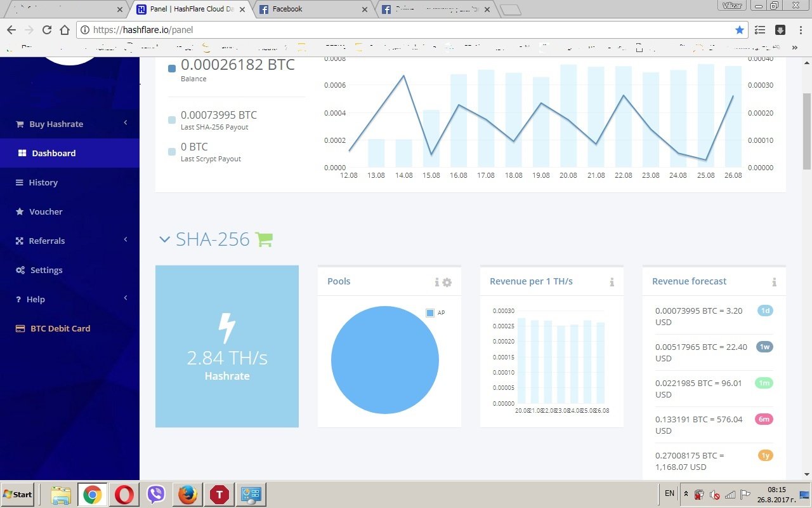The image size is (812, 508).
Task: Click the Pools pie chart
Action: point(385,360)
